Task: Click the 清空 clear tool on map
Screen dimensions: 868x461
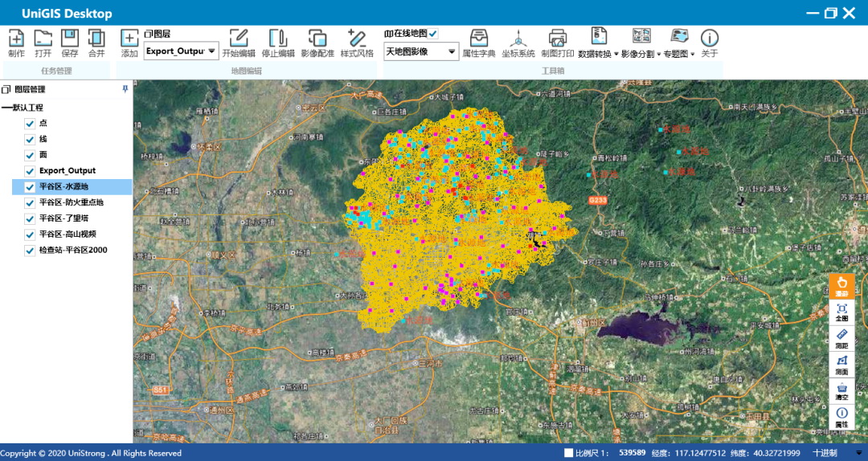Action: click(841, 391)
